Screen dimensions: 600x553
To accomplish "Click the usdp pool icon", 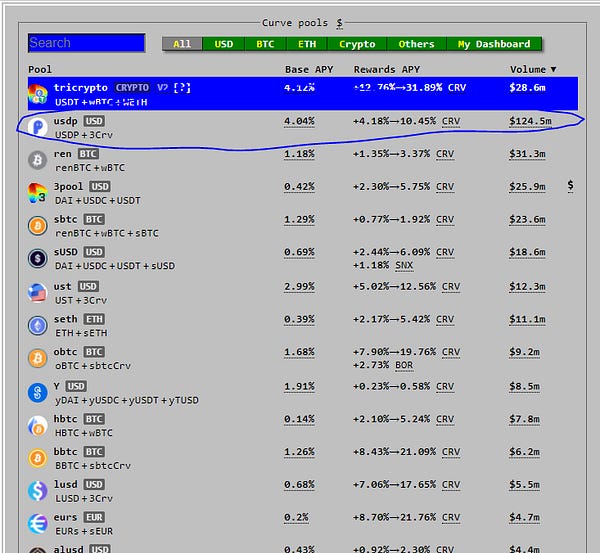I will pyautogui.click(x=38, y=127).
